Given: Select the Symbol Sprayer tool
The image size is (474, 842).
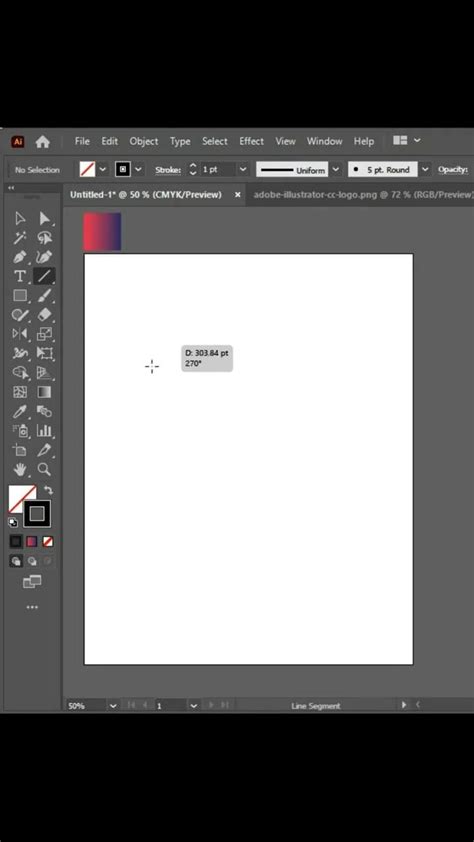Looking at the screenshot, I should pyautogui.click(x=20, y=431).
